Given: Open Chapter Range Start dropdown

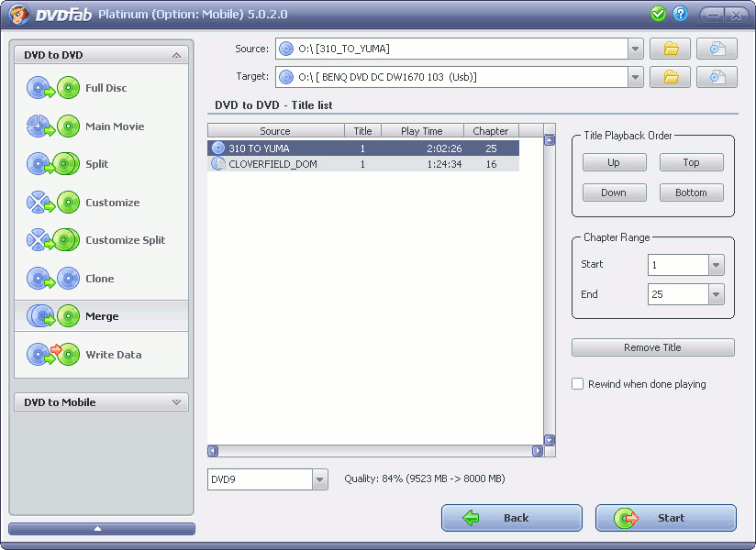Looking at the screenshot, I should coord(716,265).
